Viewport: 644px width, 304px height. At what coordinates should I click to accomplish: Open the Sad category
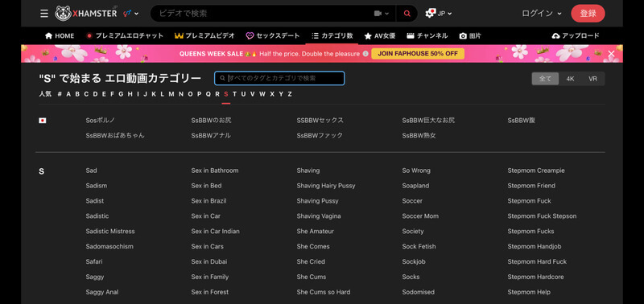91,170
